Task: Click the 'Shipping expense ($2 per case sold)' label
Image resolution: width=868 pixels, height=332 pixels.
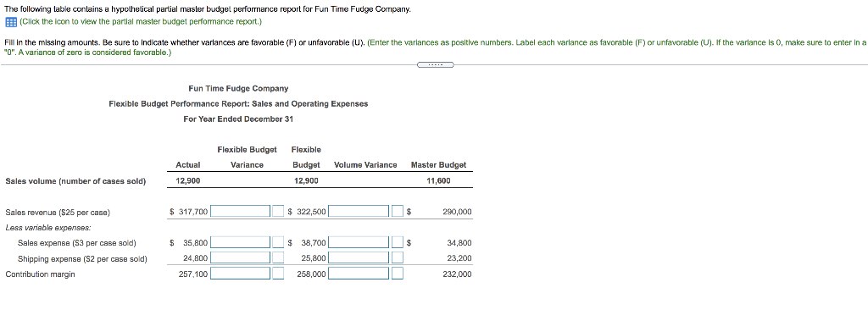Action: pos(82,258)
